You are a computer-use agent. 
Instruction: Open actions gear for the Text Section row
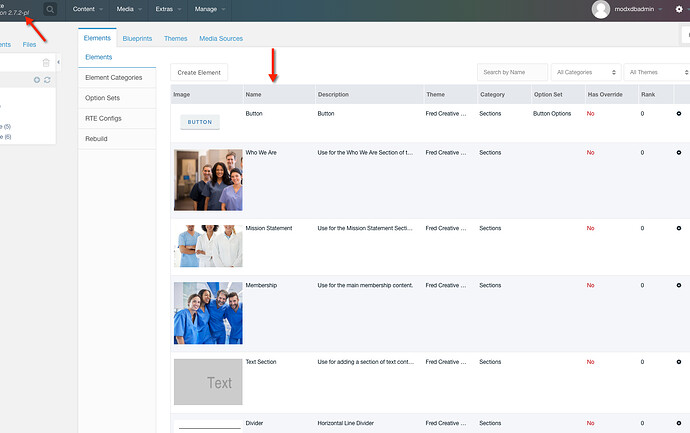[x=679, y=362]
